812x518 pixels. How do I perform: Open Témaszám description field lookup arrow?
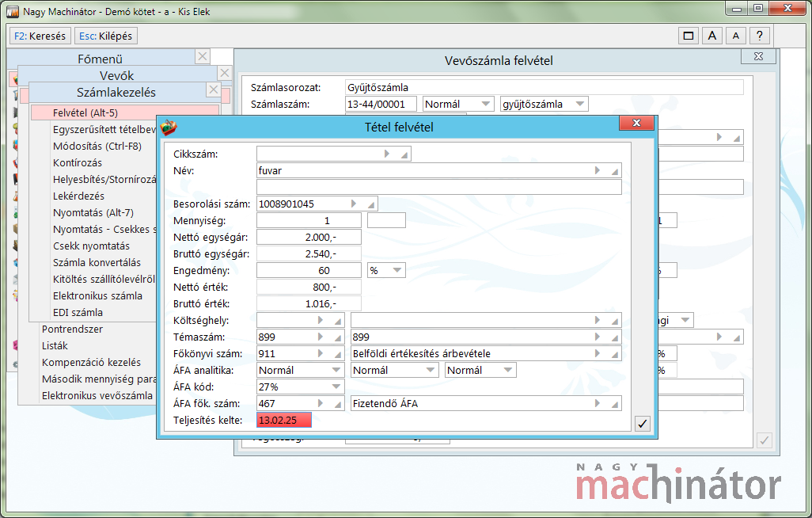(597, 337)
